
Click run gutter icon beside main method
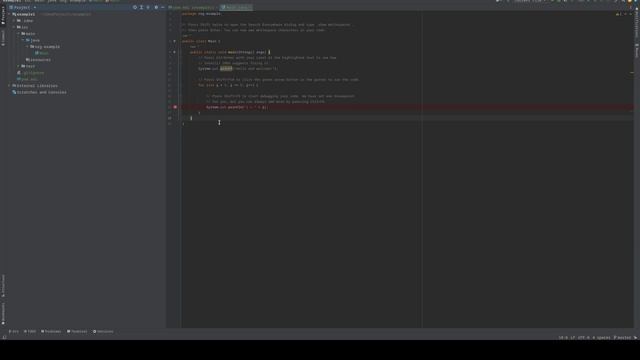174,52
